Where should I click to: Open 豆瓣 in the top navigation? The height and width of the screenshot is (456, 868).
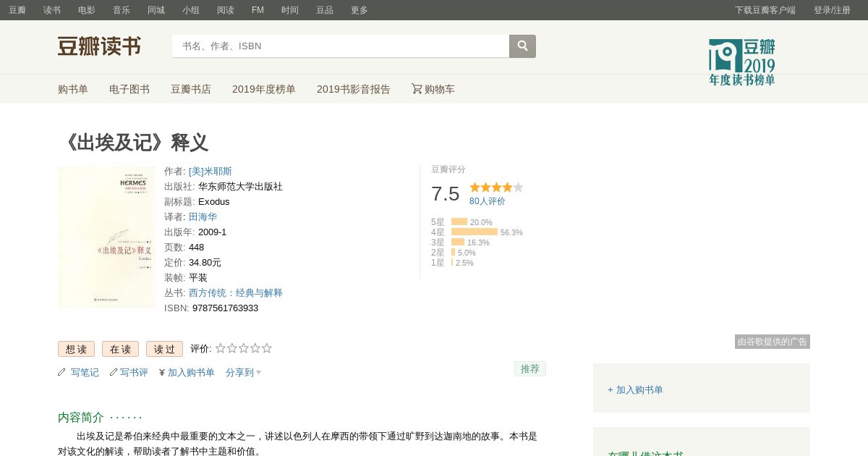pos(17,10)
